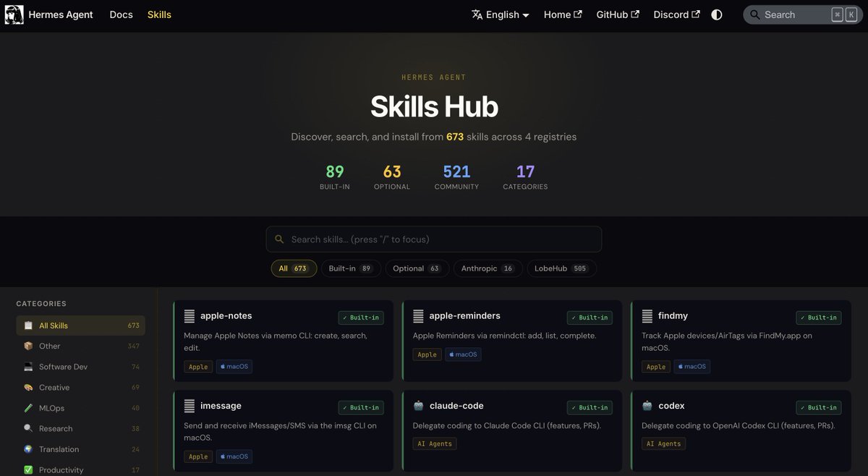Select the Creative category
This screenshot has width=868, height=476.
[81, 388]
